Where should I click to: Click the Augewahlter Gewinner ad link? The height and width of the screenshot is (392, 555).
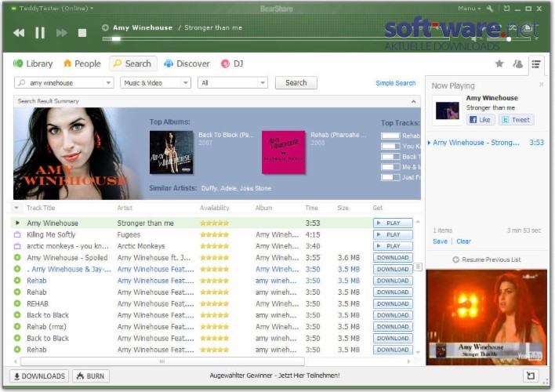click(274, 376)
